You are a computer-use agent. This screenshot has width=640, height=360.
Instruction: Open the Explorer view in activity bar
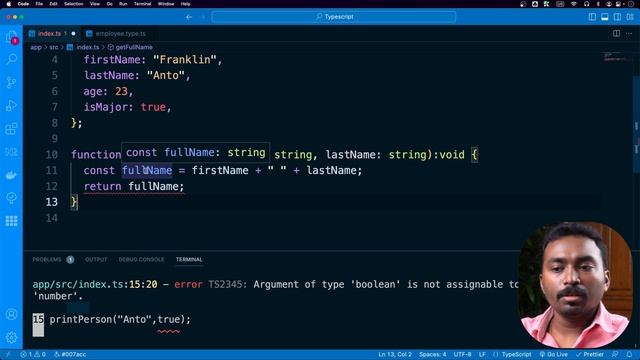point(11,37)
